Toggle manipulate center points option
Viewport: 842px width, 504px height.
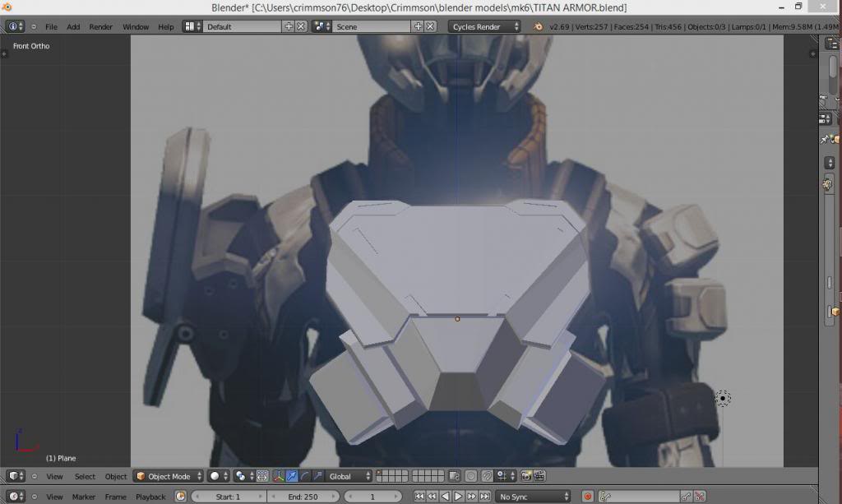click(x=262, y=476)
